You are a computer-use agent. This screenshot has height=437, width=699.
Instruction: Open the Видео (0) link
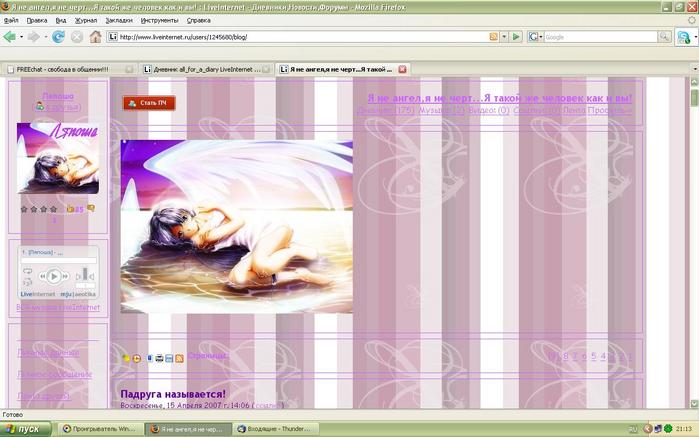point(489,110)
